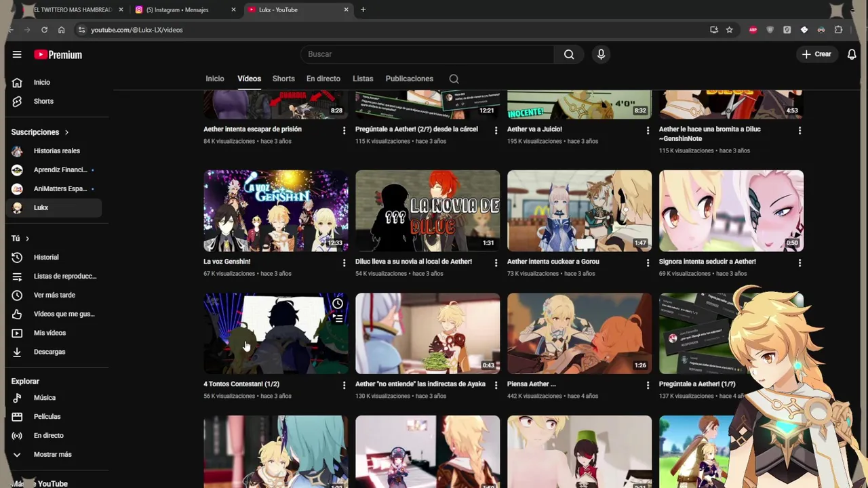
Task: Open browser extensions puzzle icon
Action: point(839,30)
